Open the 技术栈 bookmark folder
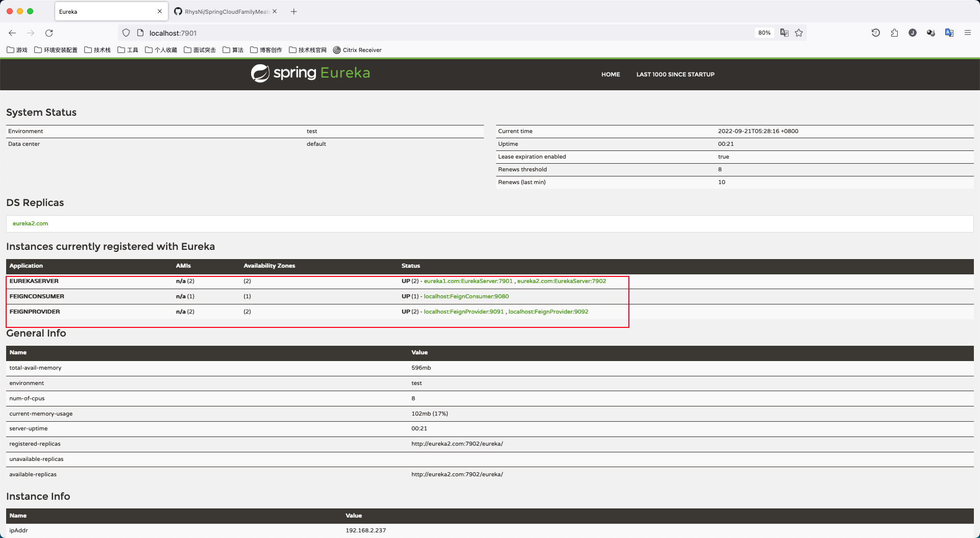This screenshot has height=538, width=980. pos(97,50)
